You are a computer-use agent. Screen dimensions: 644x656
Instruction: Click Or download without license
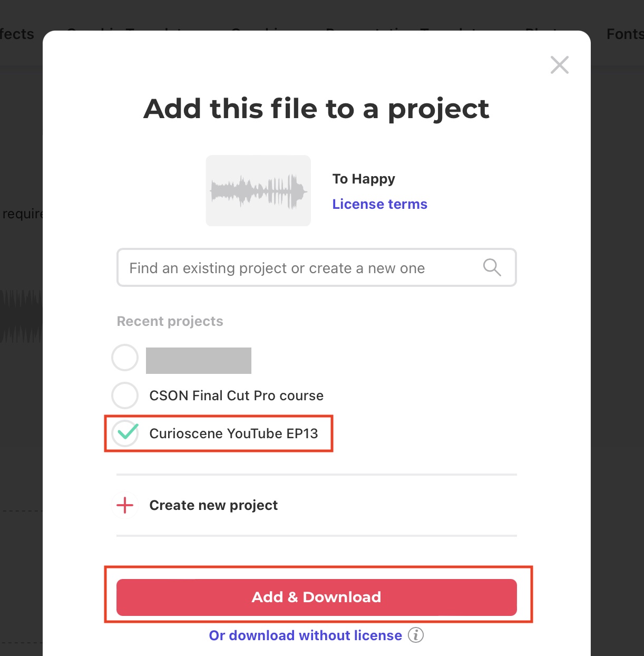click(305, 635)
